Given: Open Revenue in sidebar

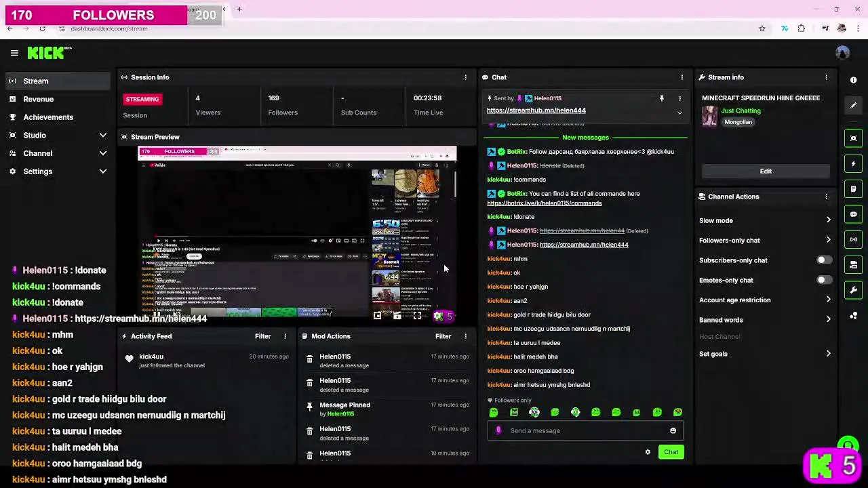Looking at the screenshot, I should coord(58,99).
